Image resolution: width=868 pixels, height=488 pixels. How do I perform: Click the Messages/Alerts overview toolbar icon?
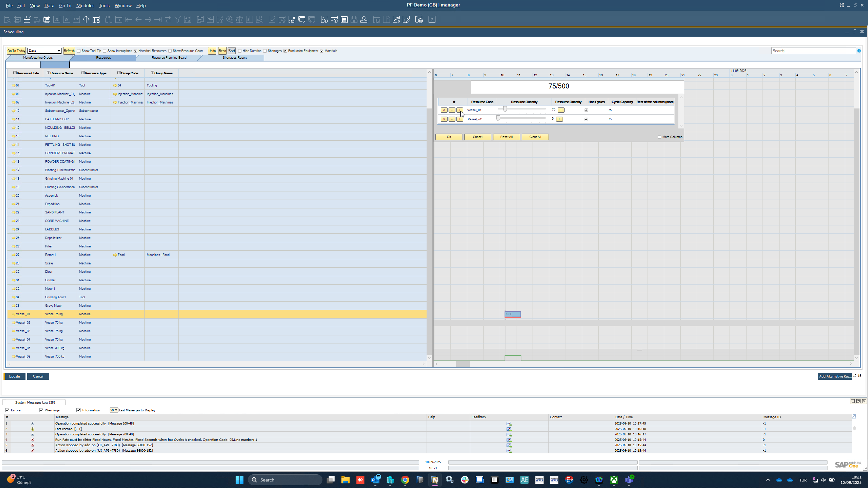(302, 19)
